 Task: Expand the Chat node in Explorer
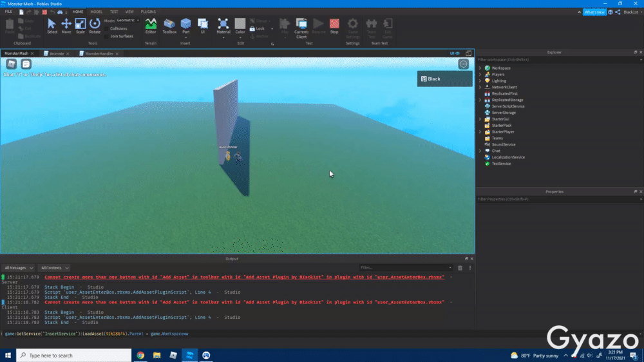click(x=480, y=151)
